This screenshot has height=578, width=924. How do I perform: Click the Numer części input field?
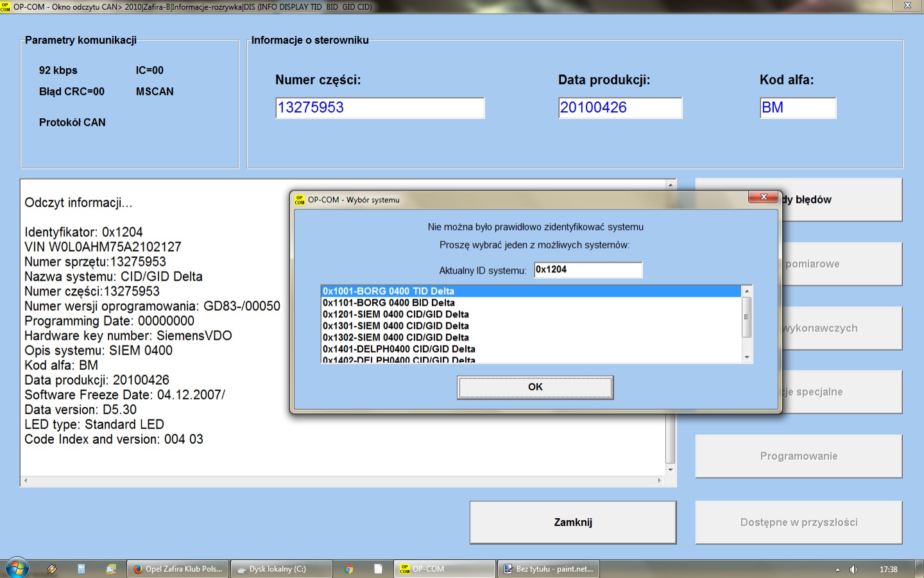(380, 108)
